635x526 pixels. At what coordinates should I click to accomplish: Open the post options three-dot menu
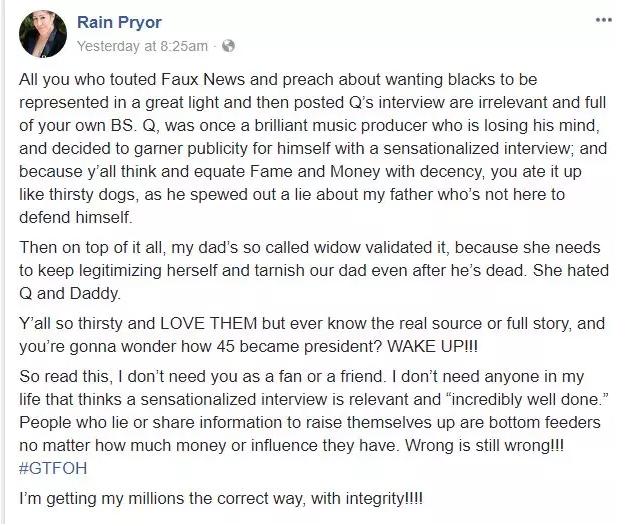pyautogui.click(x=604, y=19)
